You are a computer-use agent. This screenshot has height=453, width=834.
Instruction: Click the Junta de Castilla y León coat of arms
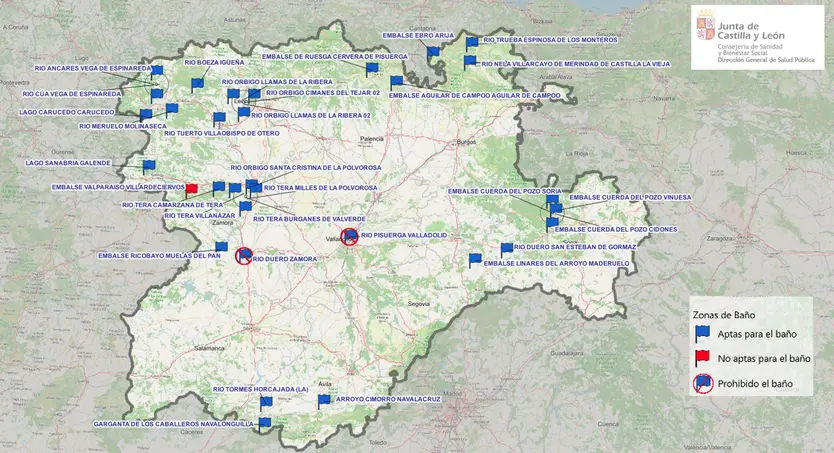click(x=706, y=26)
